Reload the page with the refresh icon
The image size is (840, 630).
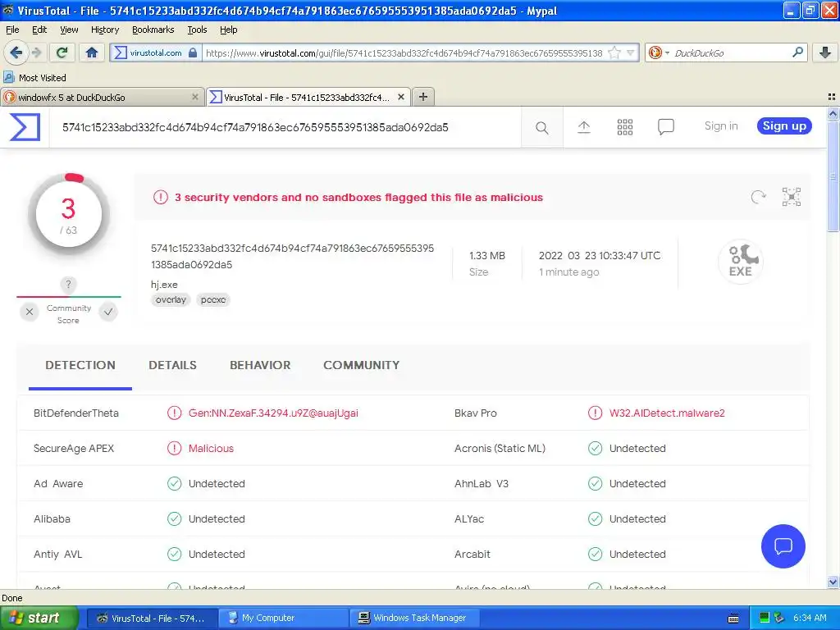point(62,52)
